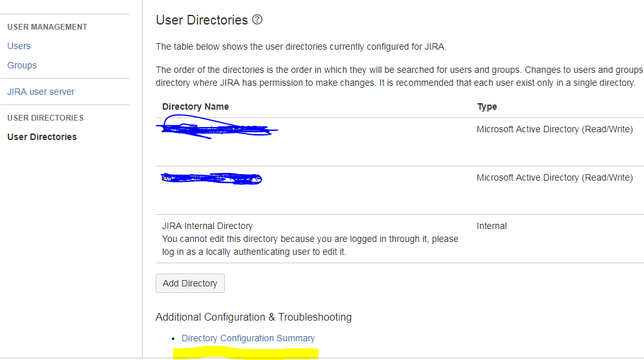This screenshot has height=360, width=644.
Task: Select the JIRA Internal Directory row name
Action: tap(207, 226)
